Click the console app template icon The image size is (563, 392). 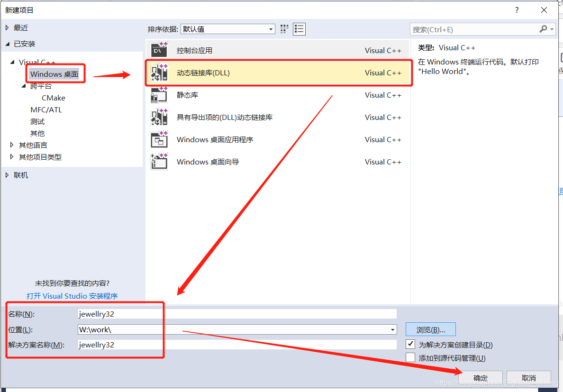point(159,50)
